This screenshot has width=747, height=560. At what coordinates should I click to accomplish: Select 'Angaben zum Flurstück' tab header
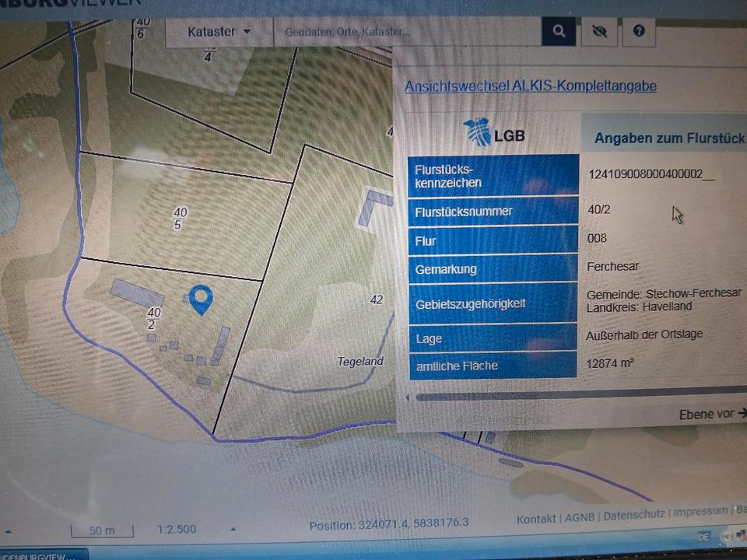(668, 138)
